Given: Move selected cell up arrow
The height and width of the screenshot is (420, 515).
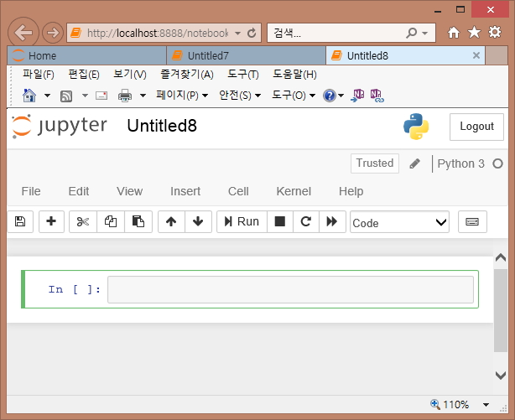Looking at the screenshot, I should (171, 221).
